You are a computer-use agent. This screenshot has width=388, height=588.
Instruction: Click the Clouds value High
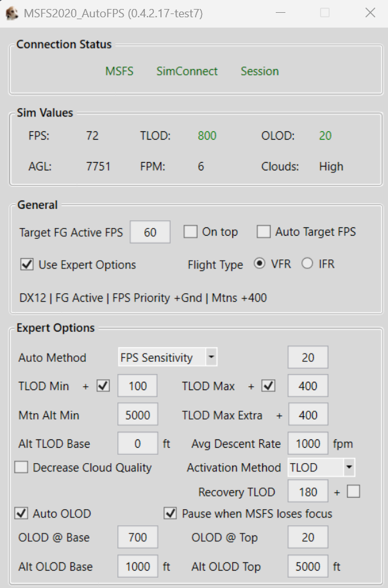pos(331,166)
